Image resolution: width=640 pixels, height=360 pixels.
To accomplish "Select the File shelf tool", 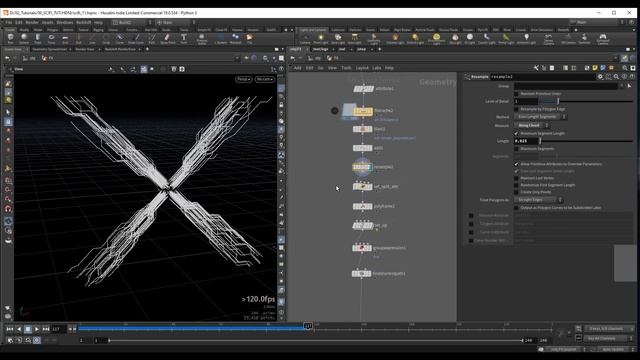I will click(249, 39).
